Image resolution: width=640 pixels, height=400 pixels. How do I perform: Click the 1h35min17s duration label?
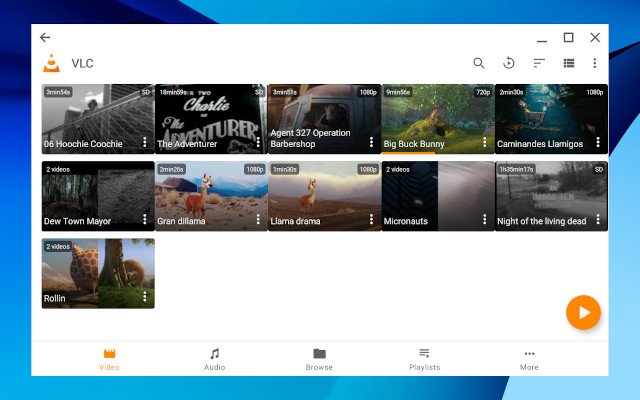tap(516, 169)
